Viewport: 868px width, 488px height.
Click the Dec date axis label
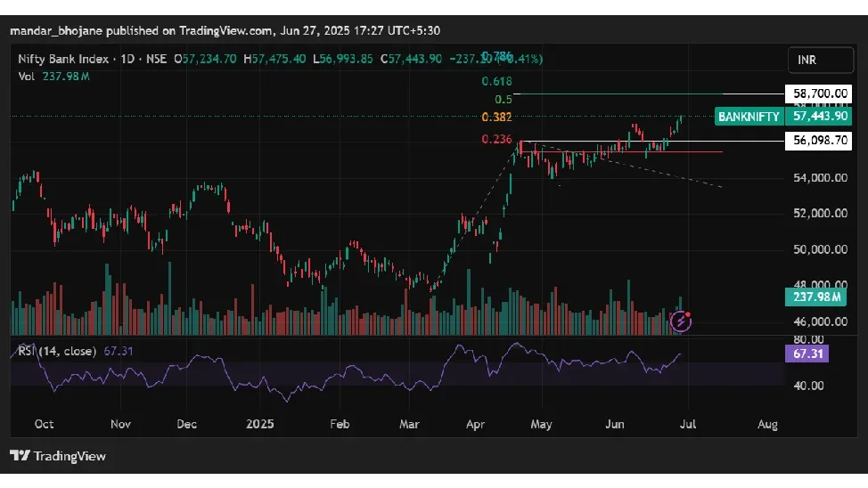point(186,424)
